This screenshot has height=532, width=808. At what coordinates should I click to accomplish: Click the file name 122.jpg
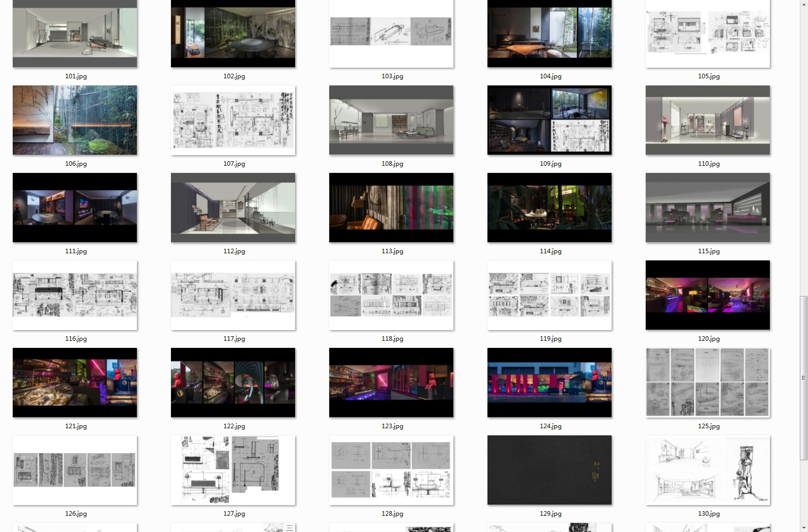tap(234, 426)
